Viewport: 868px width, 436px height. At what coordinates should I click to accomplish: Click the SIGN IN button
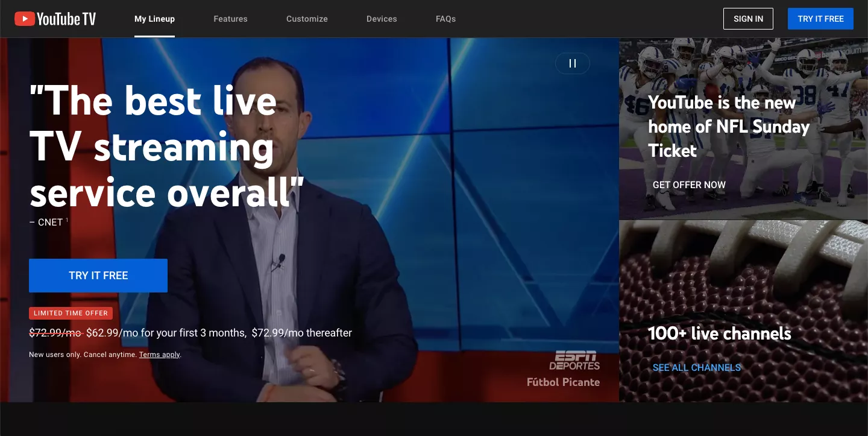[748, 19]
